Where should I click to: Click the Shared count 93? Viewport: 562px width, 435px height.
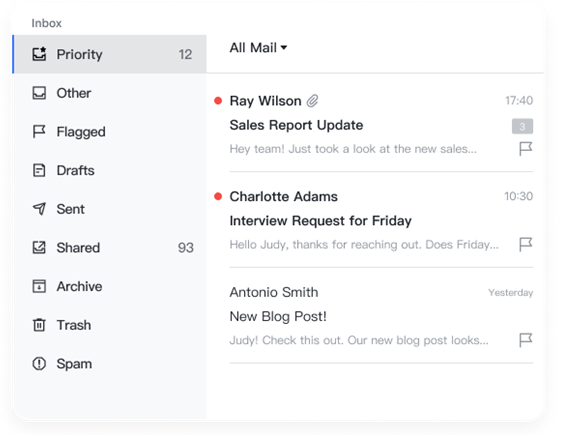coord(186,248)
